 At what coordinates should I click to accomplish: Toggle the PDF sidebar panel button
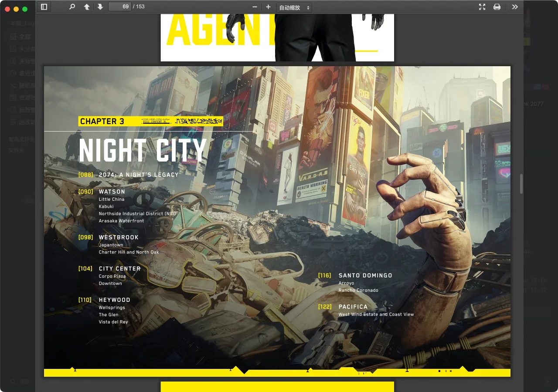[x=44, y=7]
